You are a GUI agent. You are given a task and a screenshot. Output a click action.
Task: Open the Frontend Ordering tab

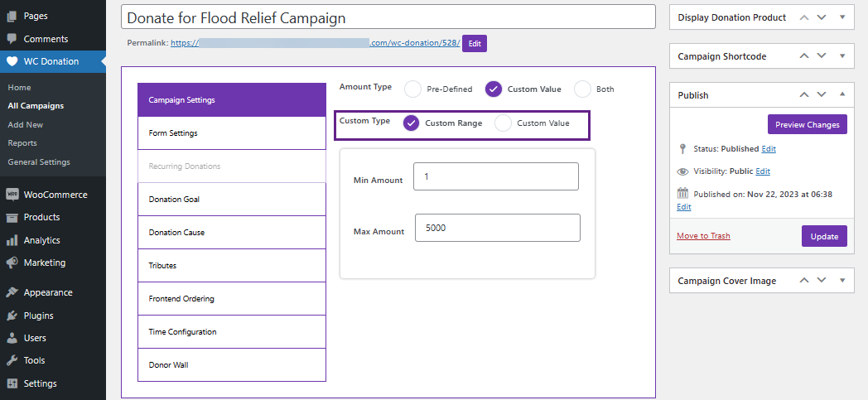(x=232, y=299)
